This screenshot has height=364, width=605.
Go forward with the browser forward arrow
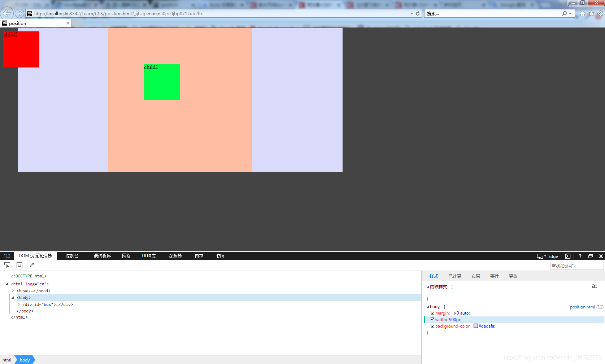click(x=19, y=13)
